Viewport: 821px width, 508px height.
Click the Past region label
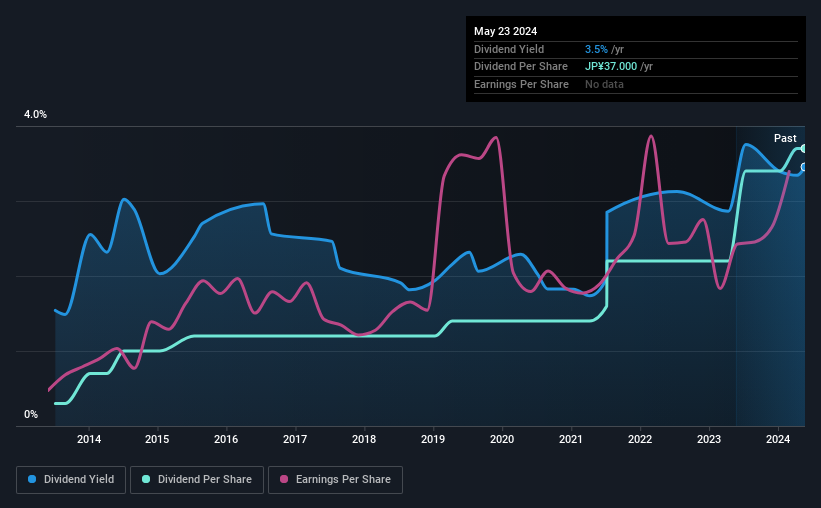click(x=785, y=138)
